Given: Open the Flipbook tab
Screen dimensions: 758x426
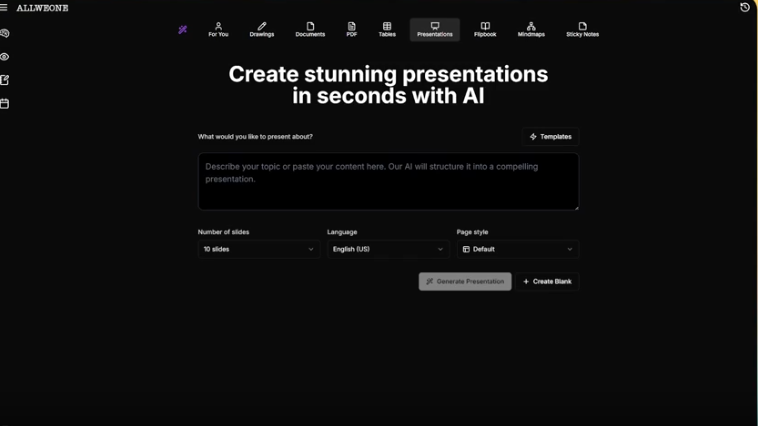Looking at the screenshot, I should pos(485,29).
